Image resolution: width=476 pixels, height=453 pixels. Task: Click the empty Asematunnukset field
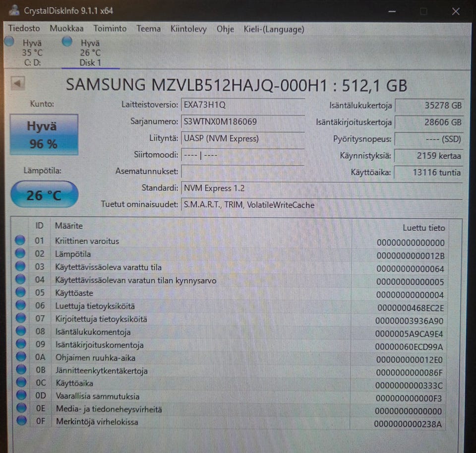coord(242,172)
